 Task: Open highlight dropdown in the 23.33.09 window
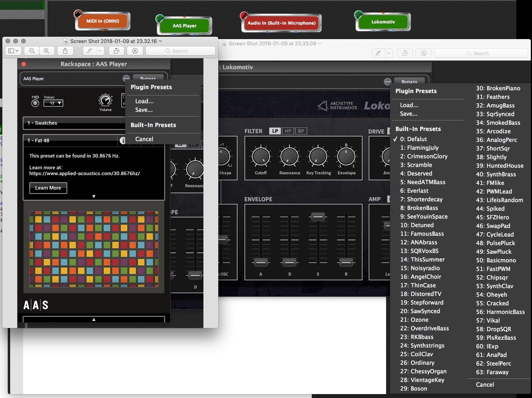(388, 53)
